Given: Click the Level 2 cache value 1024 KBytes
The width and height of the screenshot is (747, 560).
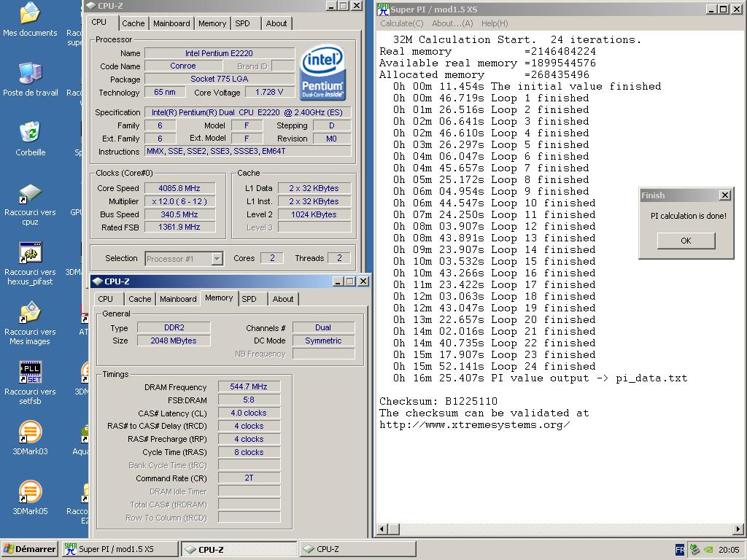Looking at the screenshot, I should point(314,214).
